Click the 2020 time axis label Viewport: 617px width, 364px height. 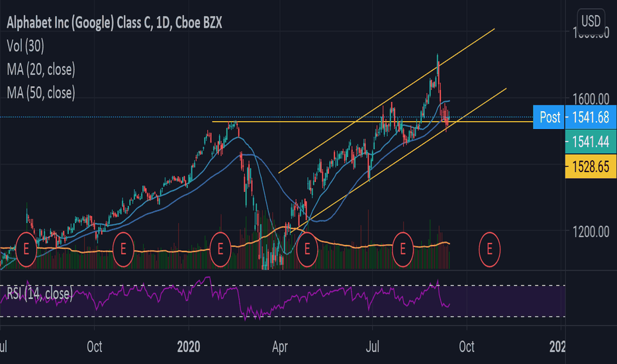pyautogui.click(x=189, y=347)
